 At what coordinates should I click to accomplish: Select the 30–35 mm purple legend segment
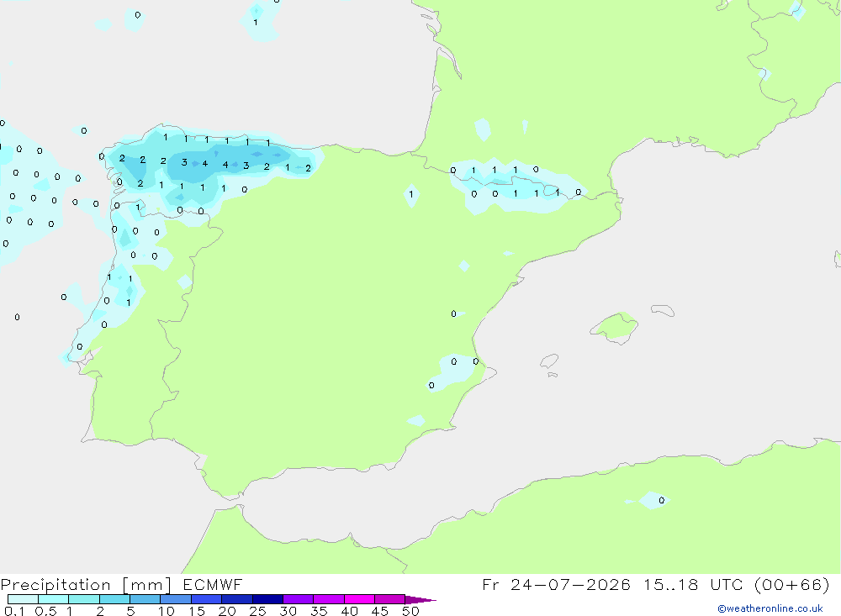(x=299, y=599)
